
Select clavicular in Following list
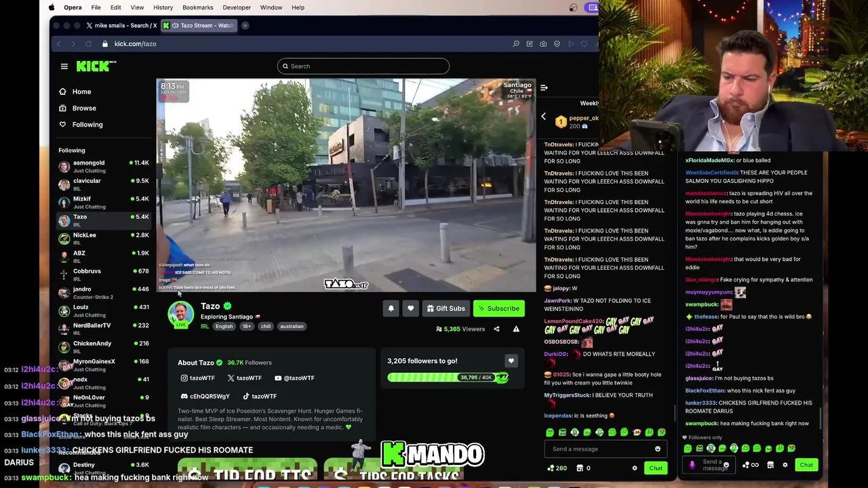pos(103,184)
